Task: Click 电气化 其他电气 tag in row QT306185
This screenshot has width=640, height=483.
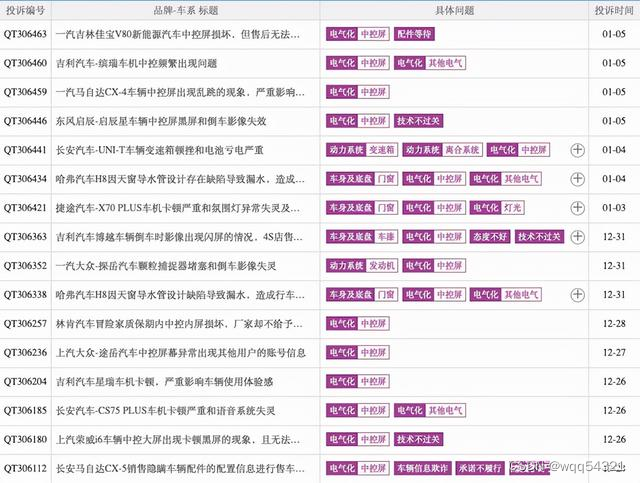Action: 430,410
